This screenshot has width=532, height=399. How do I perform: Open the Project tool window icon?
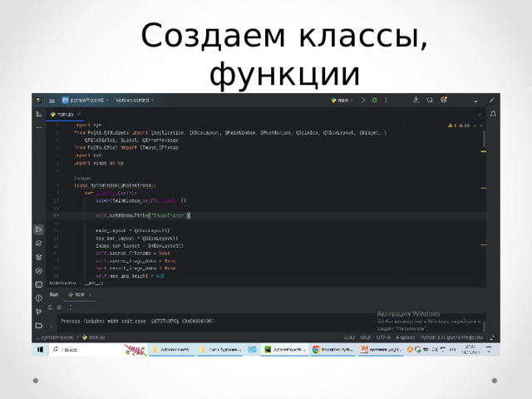pyautogui.click(x=39, y=115)
